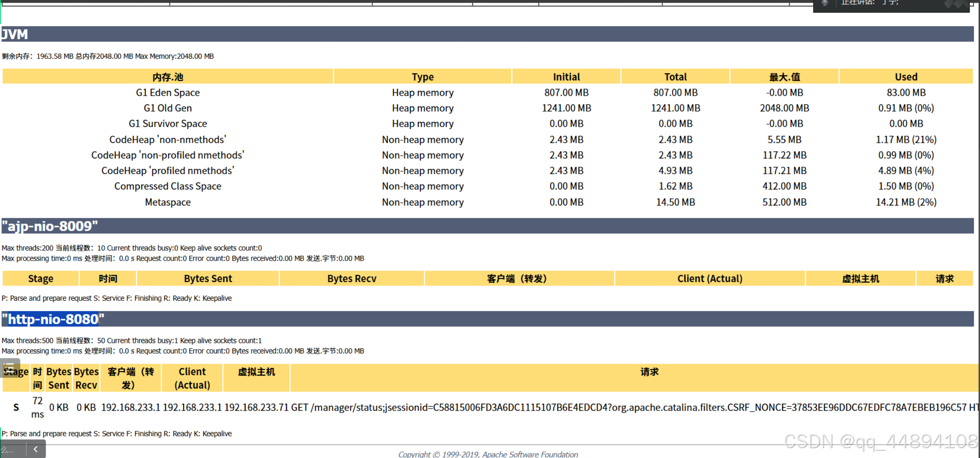Click the 剩余内存 memory summary line

[x=108, y=56]
